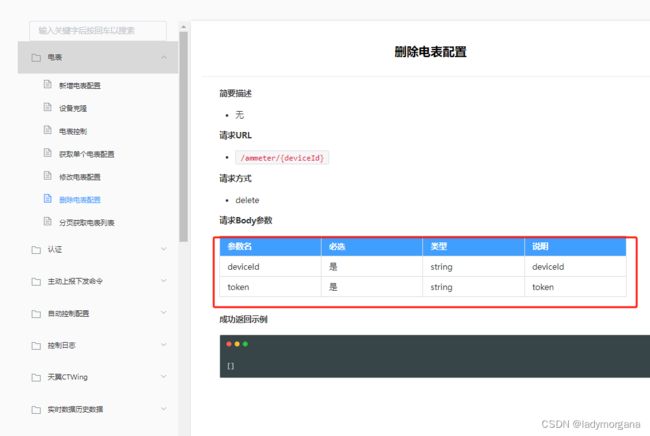The width and height of the screenshot is (650, 436).
Task: Open the 分页获取电表列表 page label
Action: (87, 223)
